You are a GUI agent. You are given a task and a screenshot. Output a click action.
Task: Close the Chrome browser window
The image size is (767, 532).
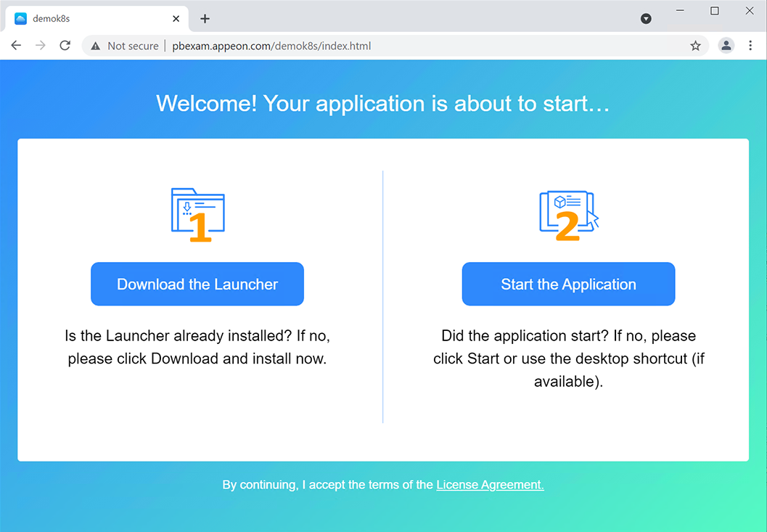[x=750, y=11]
